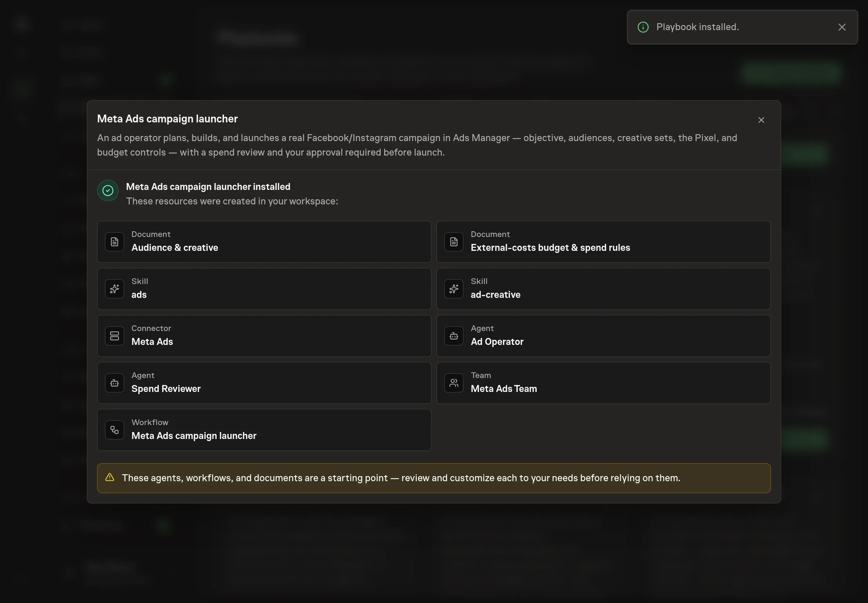
Task: Click the sparkle icon for ad-creative skill
Action: (454, 289)
